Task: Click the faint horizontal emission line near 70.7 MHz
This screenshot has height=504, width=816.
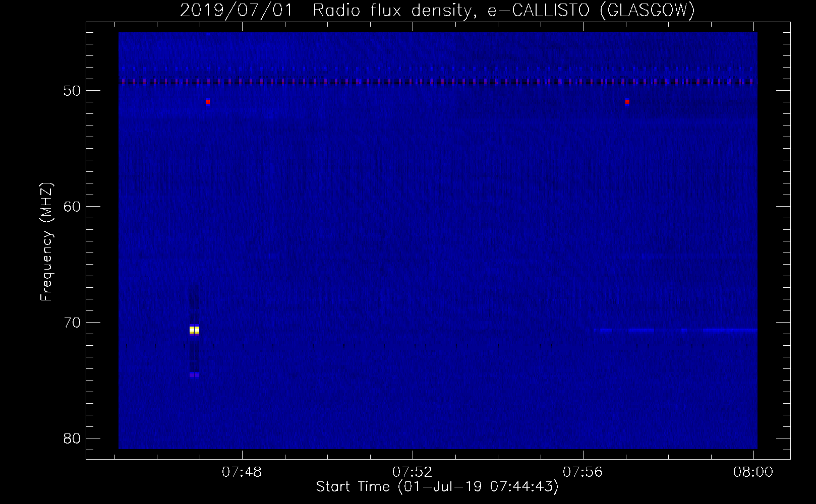Action: pyautogui.click(x=675, y=330)
